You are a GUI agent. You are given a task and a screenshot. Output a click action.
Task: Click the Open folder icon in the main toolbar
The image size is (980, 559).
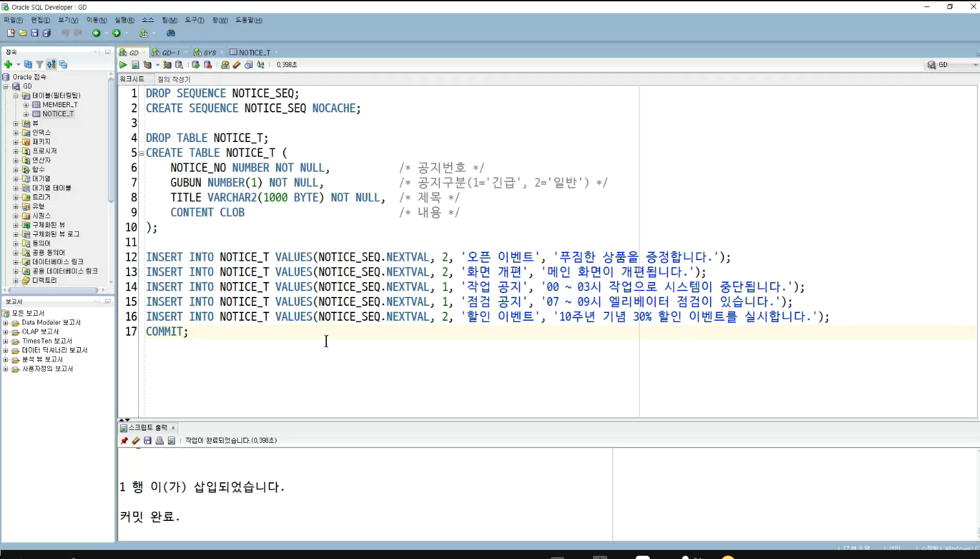[23, 33]
